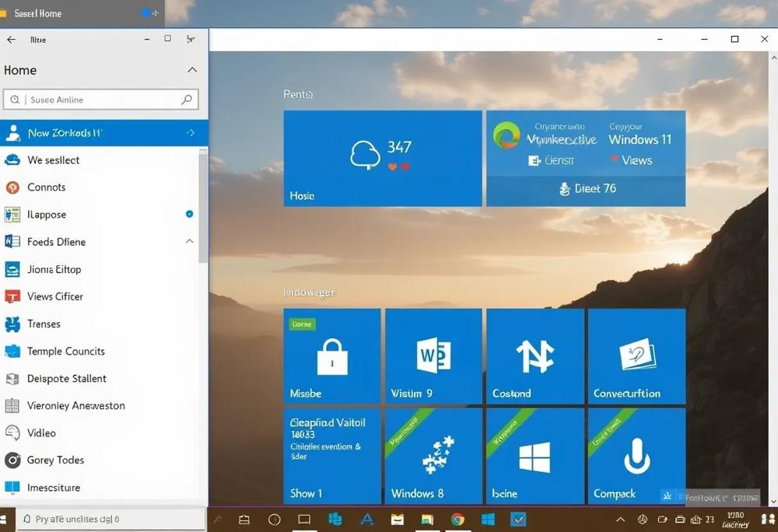Click the magnifier icon at the search box's right end
The width and height of the screenshot is (778, 532).
coord(187,100)
